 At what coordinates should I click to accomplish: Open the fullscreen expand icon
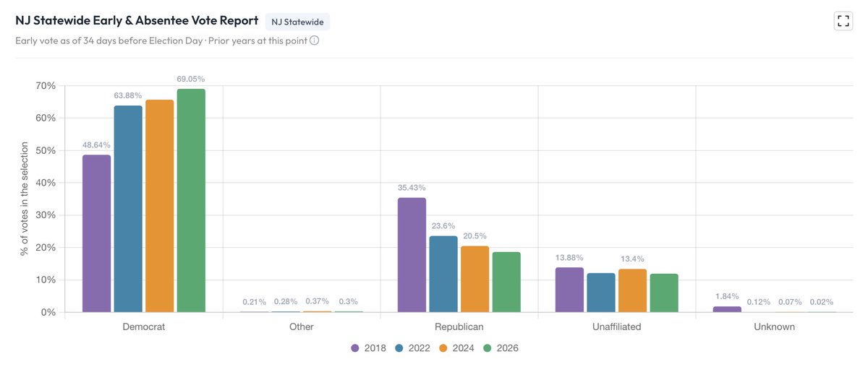click(x=843, y=20)
